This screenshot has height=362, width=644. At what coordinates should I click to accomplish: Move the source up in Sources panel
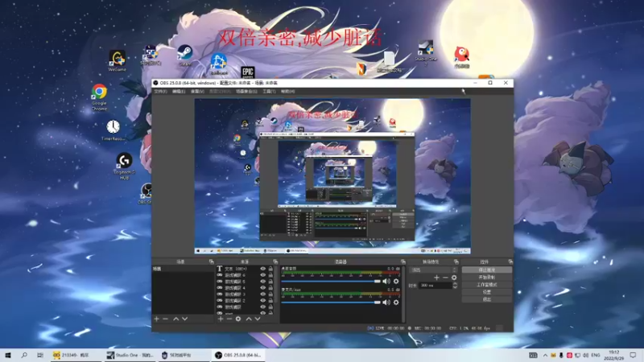click(249, 319)
